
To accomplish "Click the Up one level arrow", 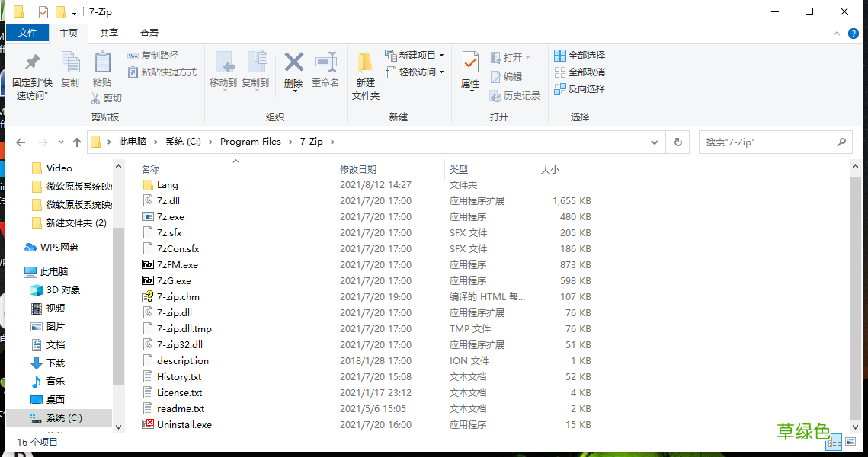I will click(x=77, y=142).
